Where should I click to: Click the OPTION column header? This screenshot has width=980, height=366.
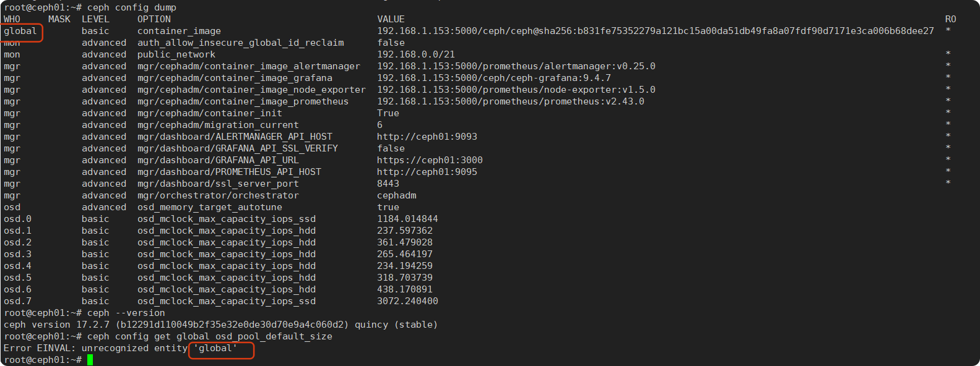point(154,19)
